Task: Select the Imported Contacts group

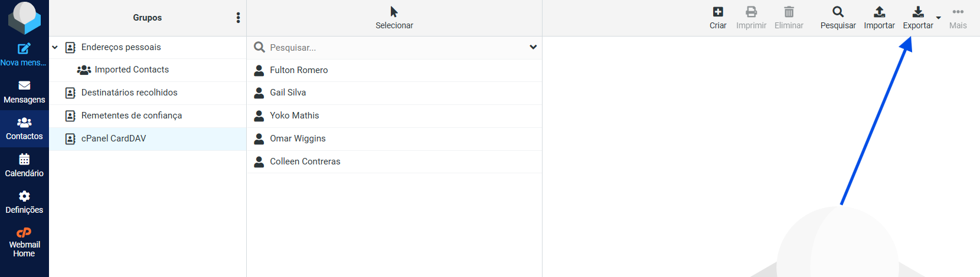Action: pos(131,70)
